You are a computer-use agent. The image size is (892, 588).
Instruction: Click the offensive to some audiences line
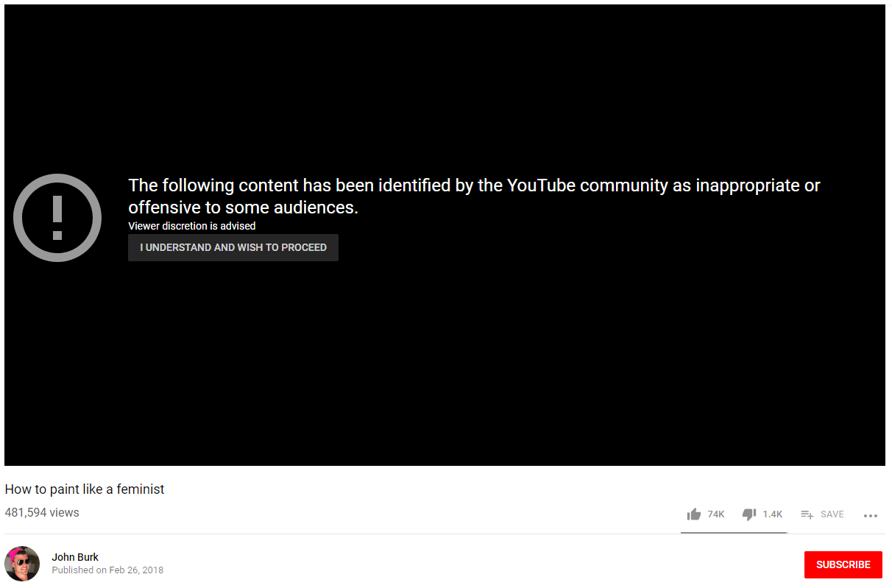point(243,208)
